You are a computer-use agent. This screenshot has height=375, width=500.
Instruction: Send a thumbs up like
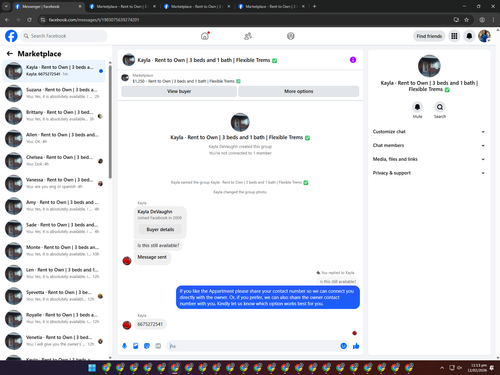coord(356,346)
